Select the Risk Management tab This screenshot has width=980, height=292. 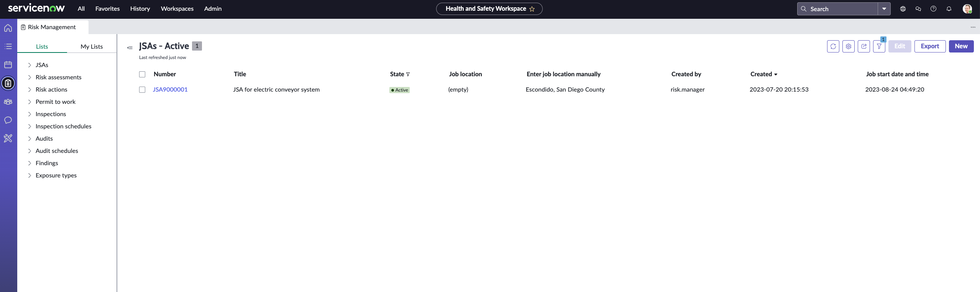pos(53,27)
